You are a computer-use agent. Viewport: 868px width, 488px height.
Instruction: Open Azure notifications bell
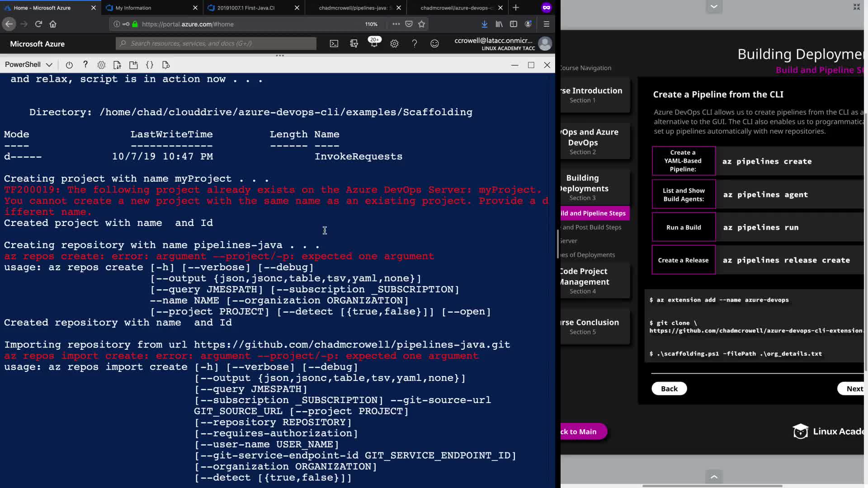374,44
